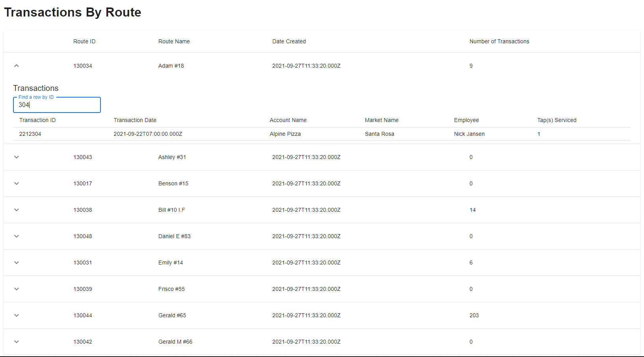
Task: Expand the Daniel E #83 route row
Action: tap(17, 236)
